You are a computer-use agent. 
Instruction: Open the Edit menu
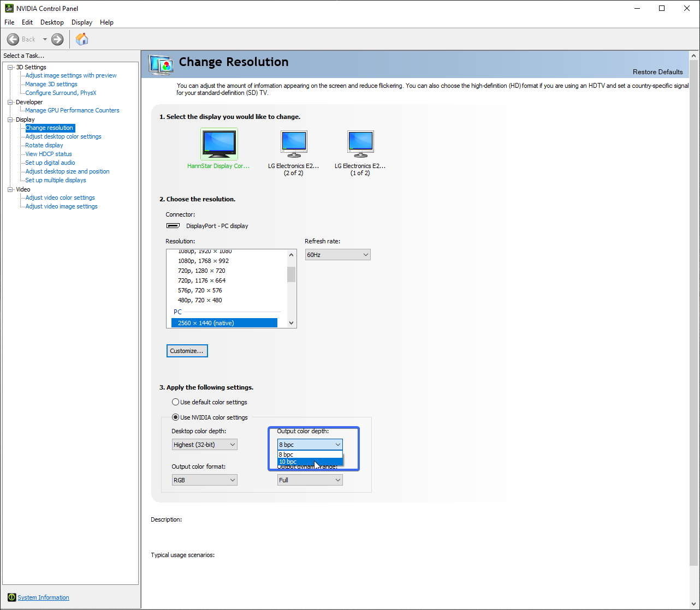27,22
